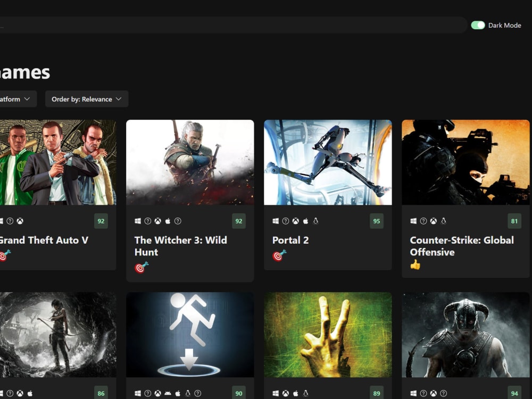
Task: Click the Portal 2 robot cover image
Action: coord(328,162)
